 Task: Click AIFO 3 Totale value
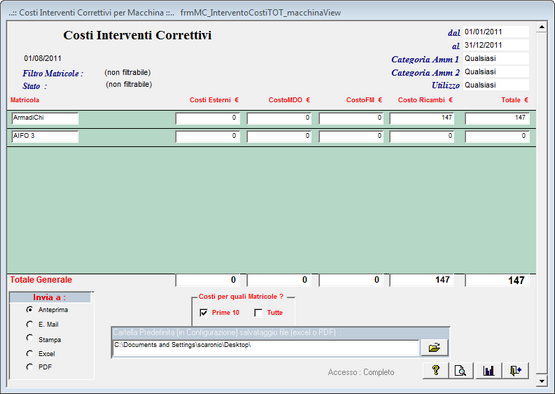[497, 137]
